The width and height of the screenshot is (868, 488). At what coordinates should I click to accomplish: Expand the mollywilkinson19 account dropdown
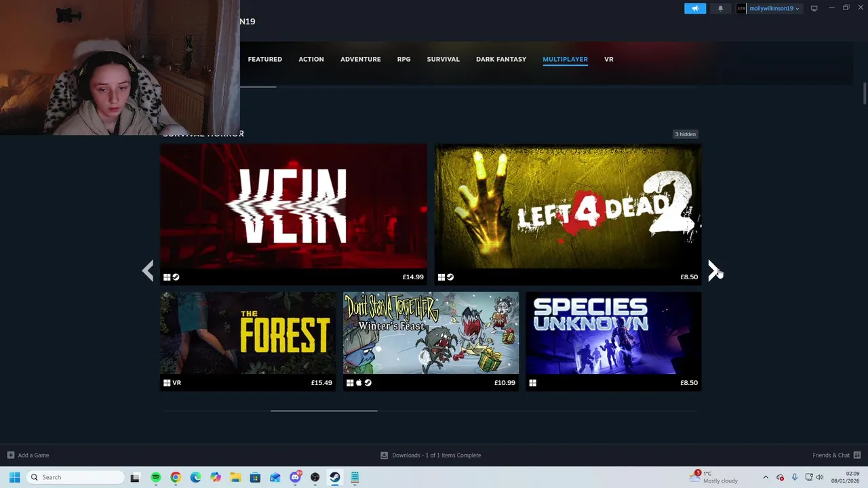point(774,8)
